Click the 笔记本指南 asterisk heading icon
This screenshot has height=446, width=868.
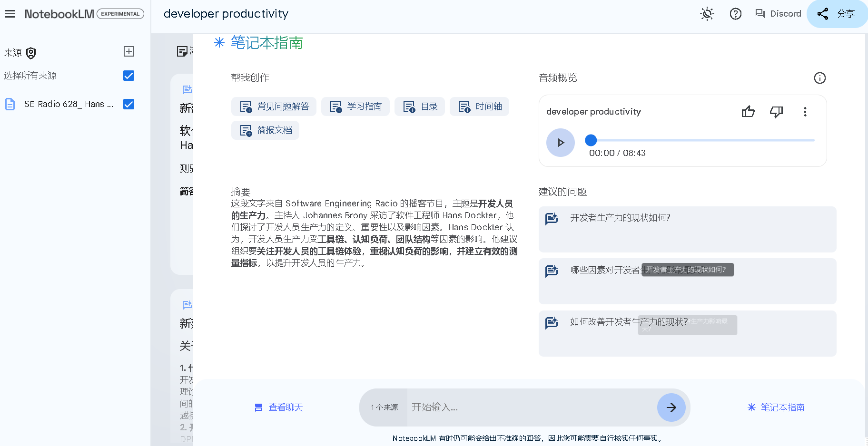pyautogui.click(x=219, y=43)
